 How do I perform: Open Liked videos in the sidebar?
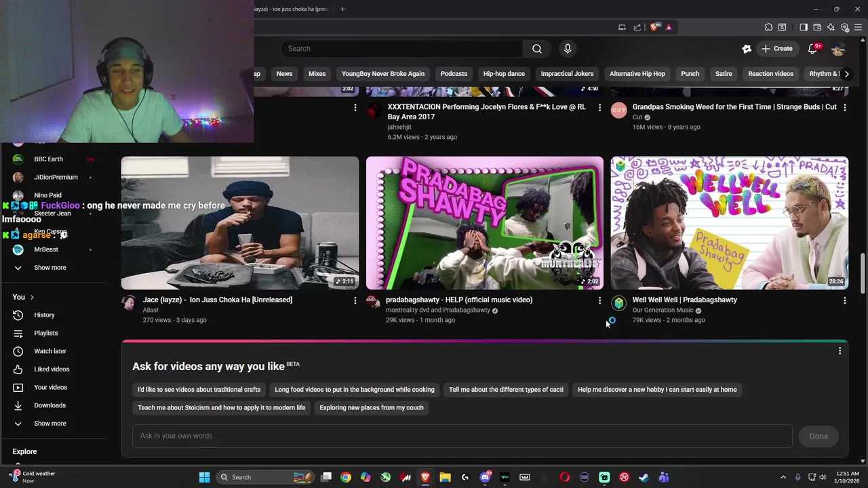coord(54,369)
